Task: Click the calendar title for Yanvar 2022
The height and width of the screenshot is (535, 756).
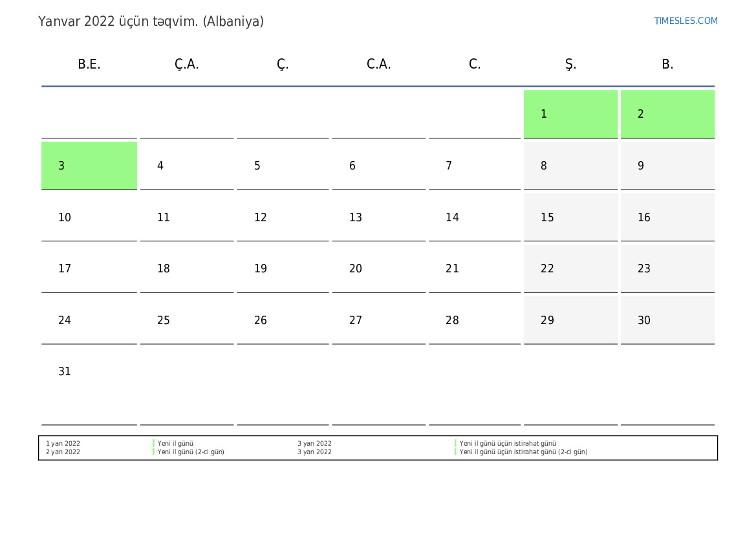Action: pos(151,21)
